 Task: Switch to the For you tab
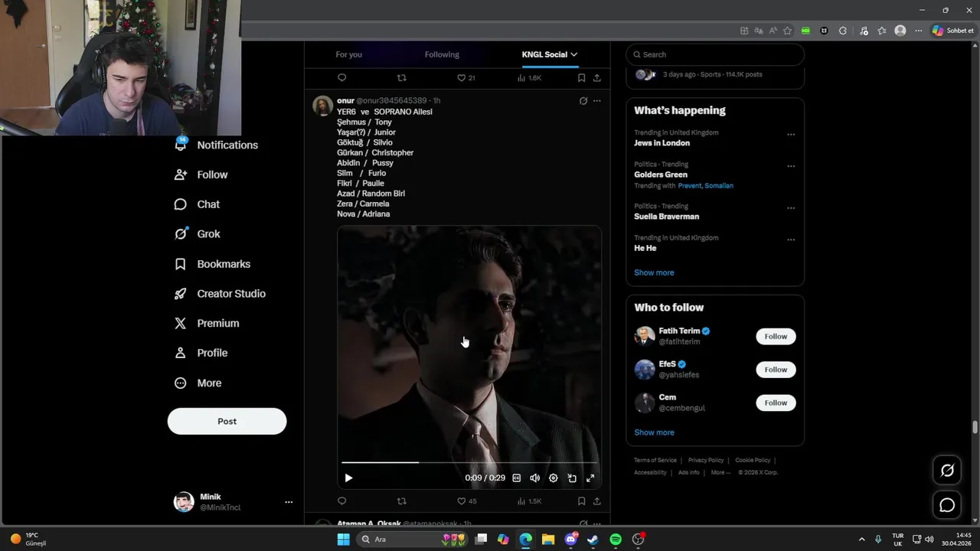348,54
